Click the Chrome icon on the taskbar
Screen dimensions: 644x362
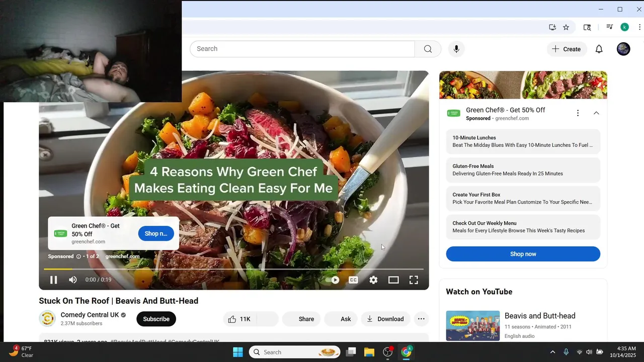click(406, 352)
